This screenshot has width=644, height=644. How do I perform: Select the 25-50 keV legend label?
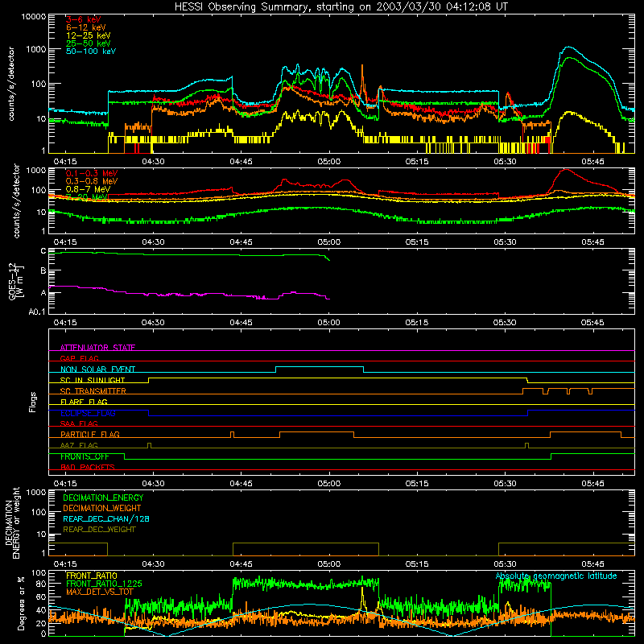(x=89, y=43)
